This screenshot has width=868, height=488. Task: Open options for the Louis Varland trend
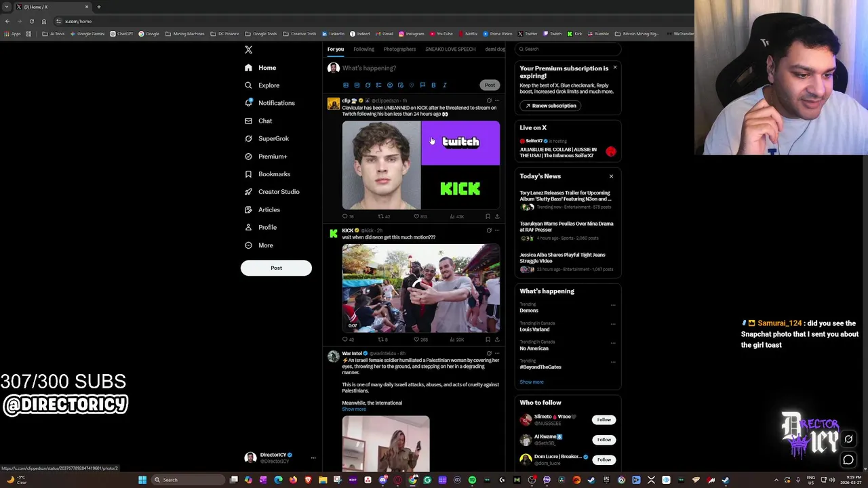[x=613, y=324]
